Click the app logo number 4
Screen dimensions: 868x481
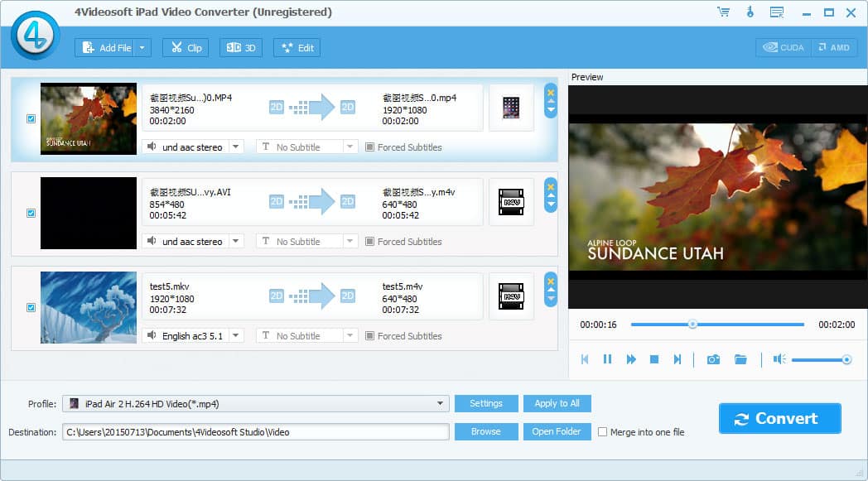click(36, 36)
